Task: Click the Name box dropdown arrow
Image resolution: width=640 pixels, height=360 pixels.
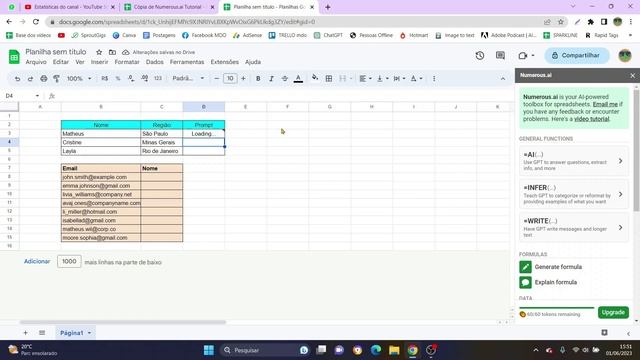Action: 37,96
